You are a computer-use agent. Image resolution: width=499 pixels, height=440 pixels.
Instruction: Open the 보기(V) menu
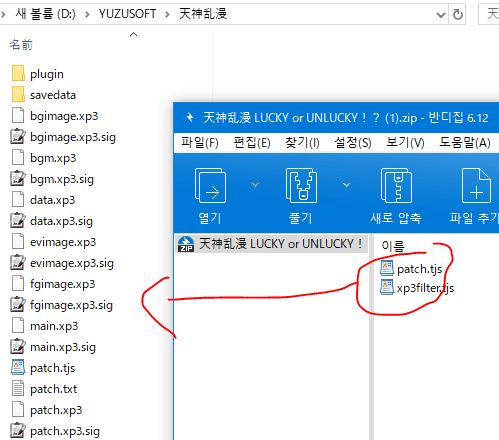tap(405, 143)
